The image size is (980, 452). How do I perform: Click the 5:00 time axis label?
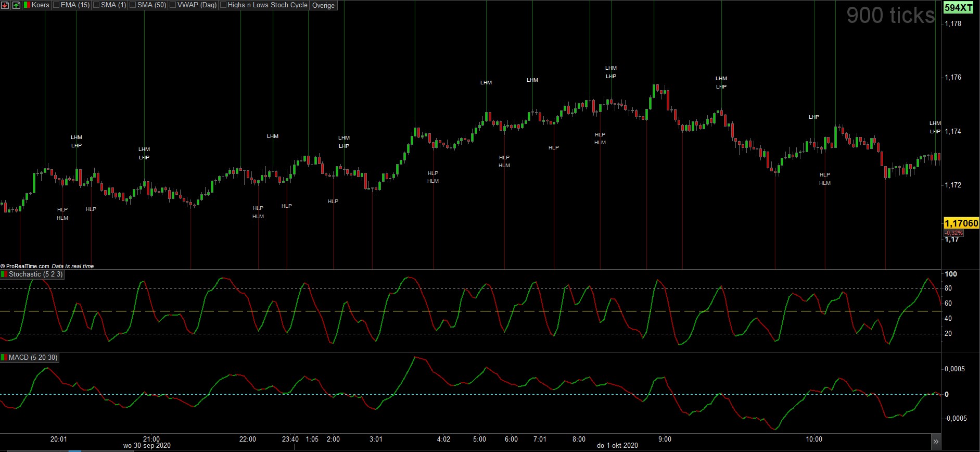[479, 439]
